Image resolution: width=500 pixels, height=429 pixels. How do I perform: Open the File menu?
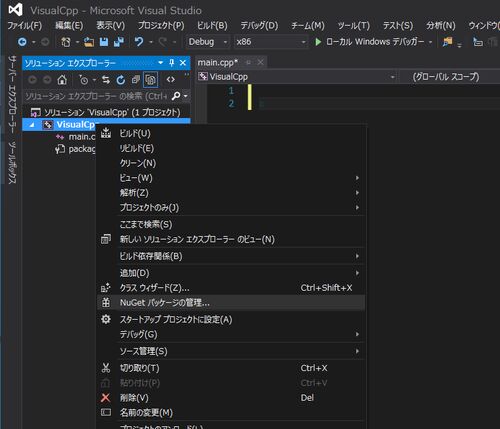[25, 25]
